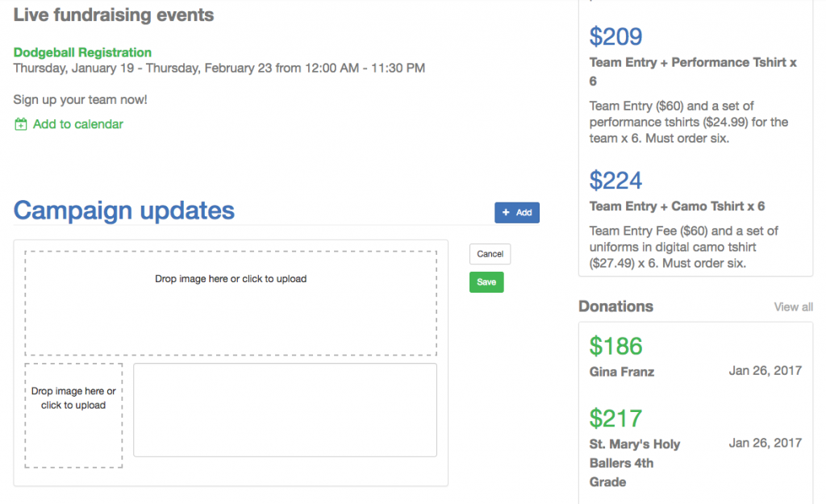Click Gina Franz donor name

[x=621, y=372]
